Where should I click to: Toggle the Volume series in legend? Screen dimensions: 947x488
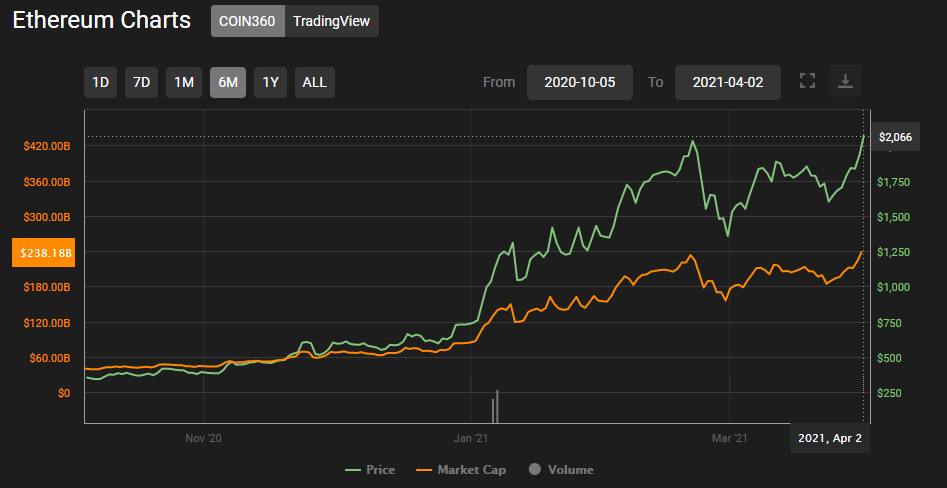tap(561, 469)
